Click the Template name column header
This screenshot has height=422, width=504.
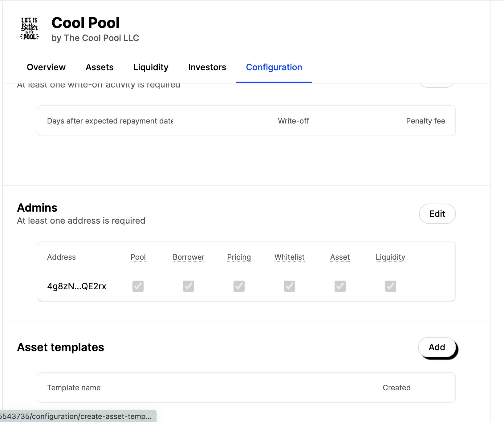click(x=74, y=388)
